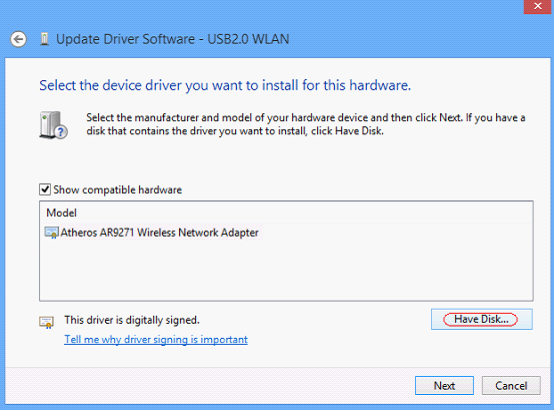555x411 pixels.
Task: Click the network adapter icon beside Atheros entry
Action: pos(52,233)
